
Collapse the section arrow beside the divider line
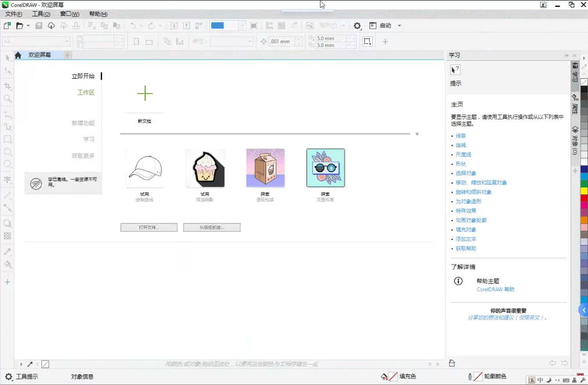(x=417, y=134)
